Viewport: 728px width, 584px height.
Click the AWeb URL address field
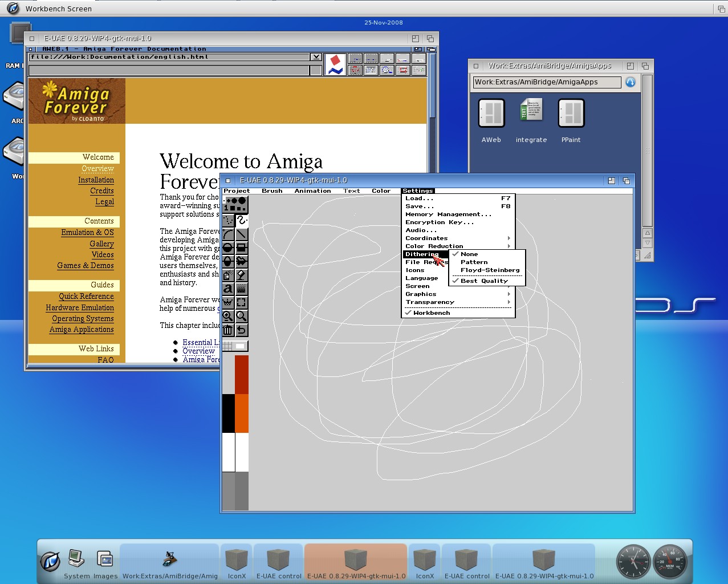click(x=170, y=57)
